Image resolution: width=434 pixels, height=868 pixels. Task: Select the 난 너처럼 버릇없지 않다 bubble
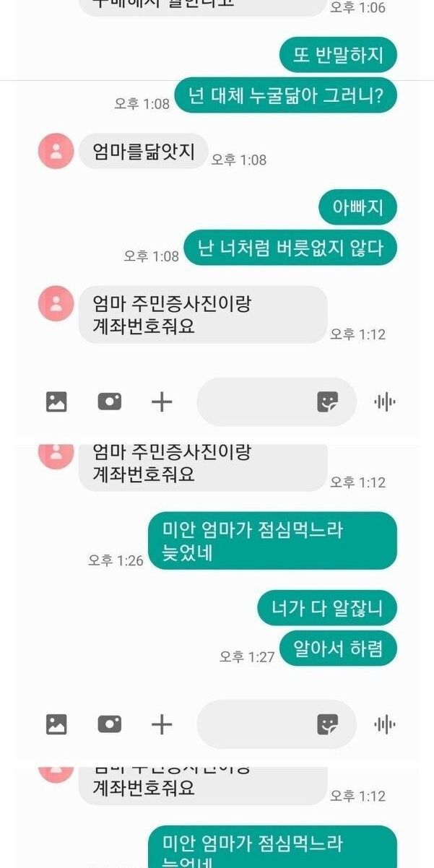click(290, 248)
